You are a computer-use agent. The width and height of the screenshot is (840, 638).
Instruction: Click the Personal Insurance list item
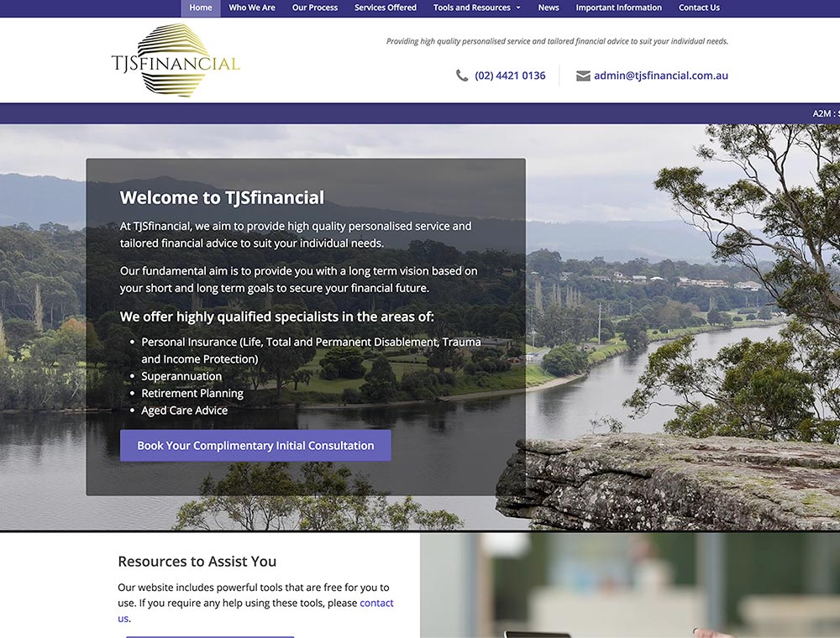pyautogui.click(x=312, y=350)
